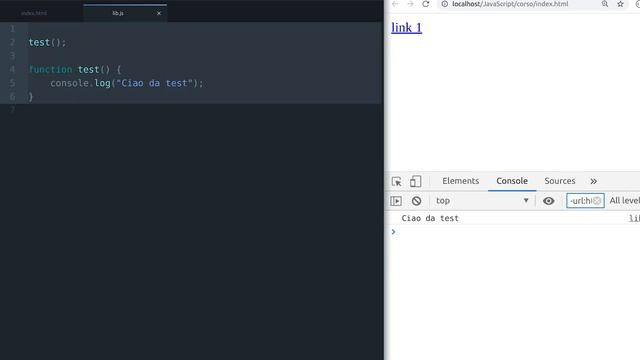Screen dimensions: 640x360
Task: Open site info icon beside localhost URL
Action: click(444, 4)
